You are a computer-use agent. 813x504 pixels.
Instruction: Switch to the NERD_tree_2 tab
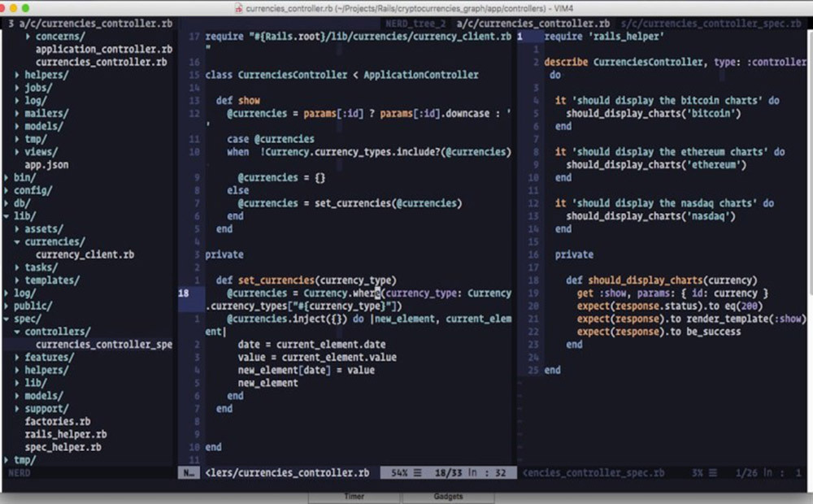415,24
